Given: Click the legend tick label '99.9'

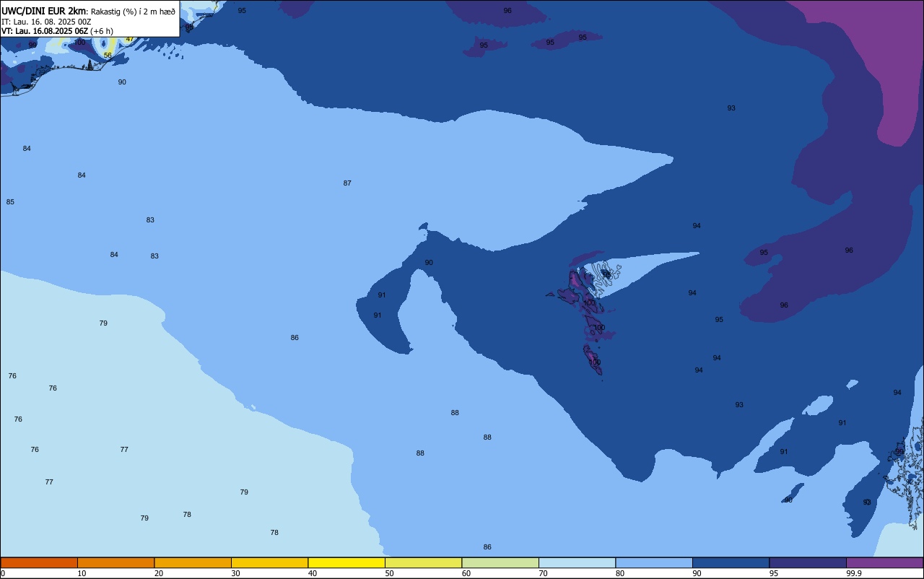Looking at the screenshot, I should (x=855, y=573).
